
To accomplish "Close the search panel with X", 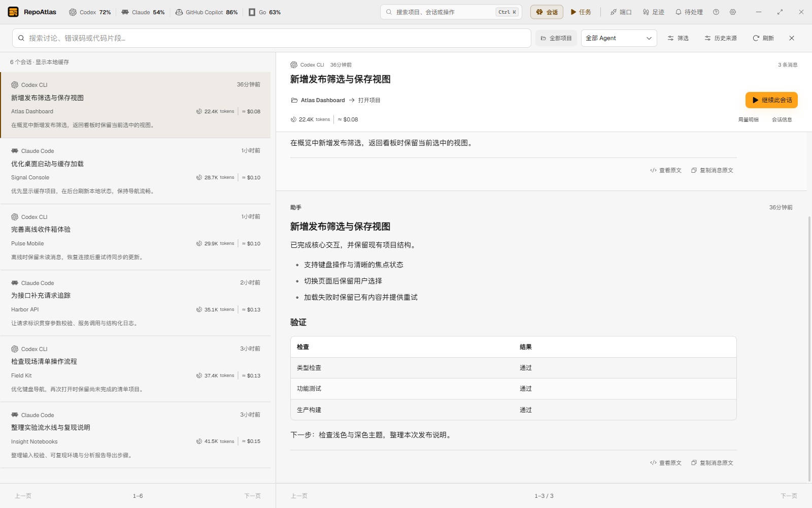I will [792, 38].
